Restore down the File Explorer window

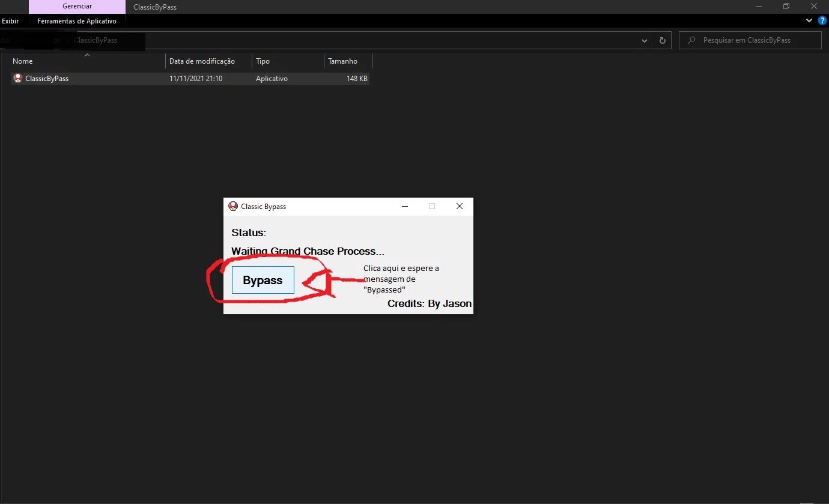coord(786,7)
